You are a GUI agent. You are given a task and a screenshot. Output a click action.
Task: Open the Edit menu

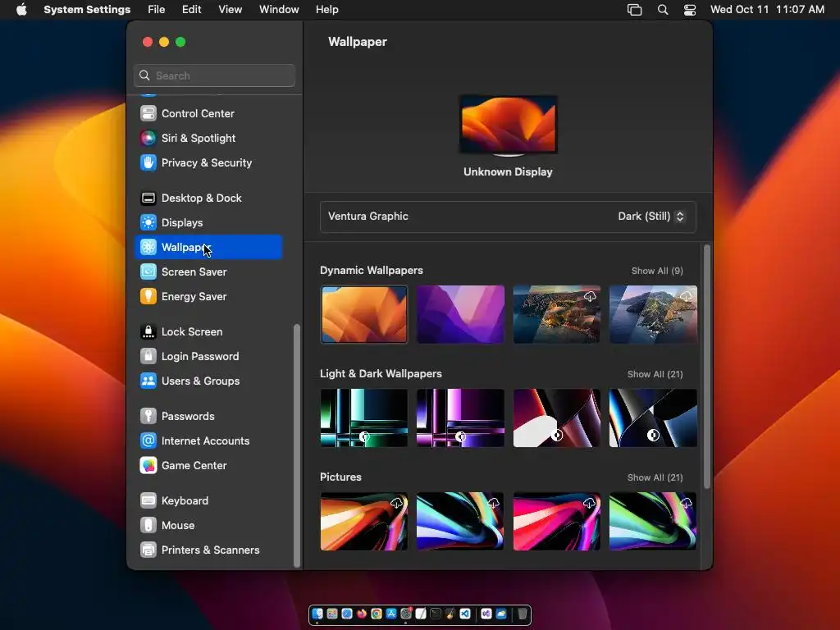191,10
